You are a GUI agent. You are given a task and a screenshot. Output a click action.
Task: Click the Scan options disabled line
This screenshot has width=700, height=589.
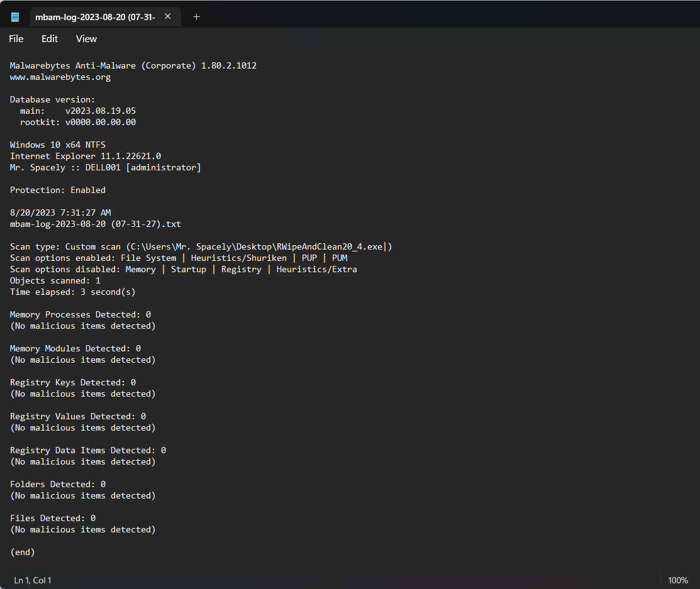(x=184, y=270)
